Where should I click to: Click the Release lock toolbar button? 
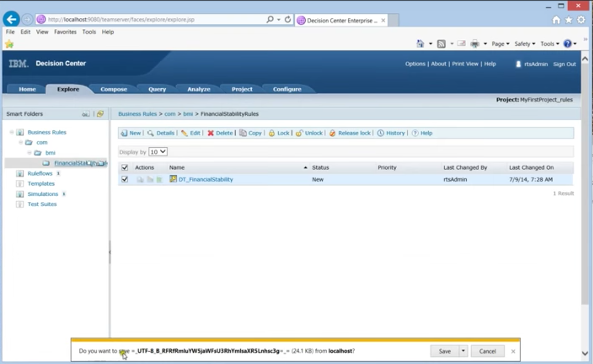[x=350, y=133]
